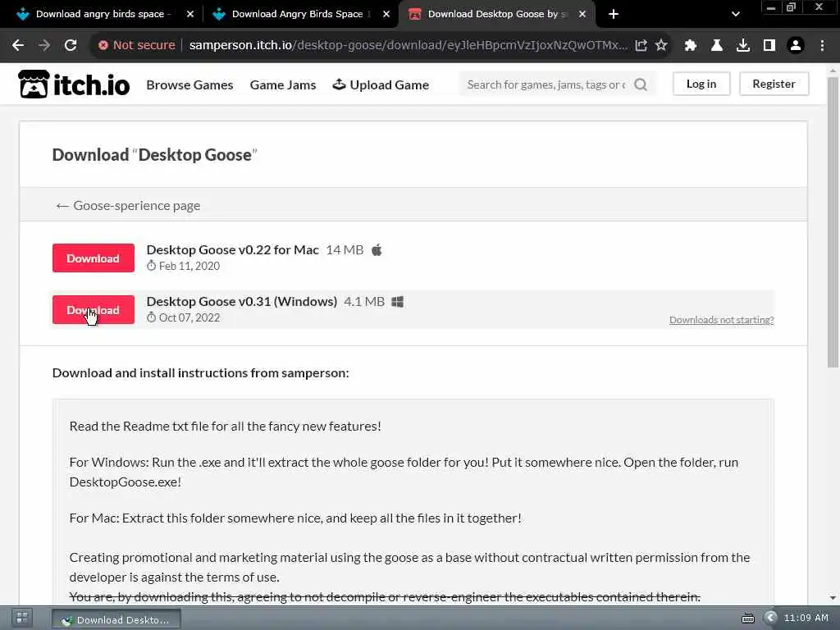The width and height of the screenshot is (840, 630).
Task: Open the browser downloads icon
Action: (743, 46)
